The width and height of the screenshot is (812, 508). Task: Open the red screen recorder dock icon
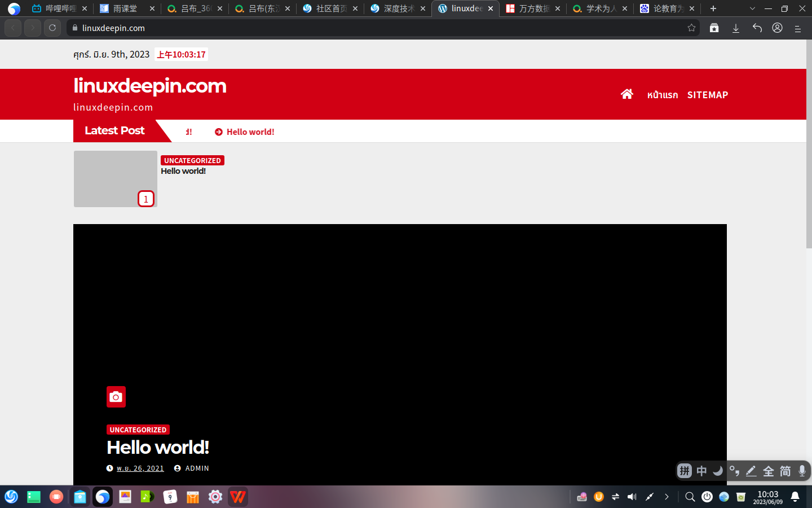[56, 497]
